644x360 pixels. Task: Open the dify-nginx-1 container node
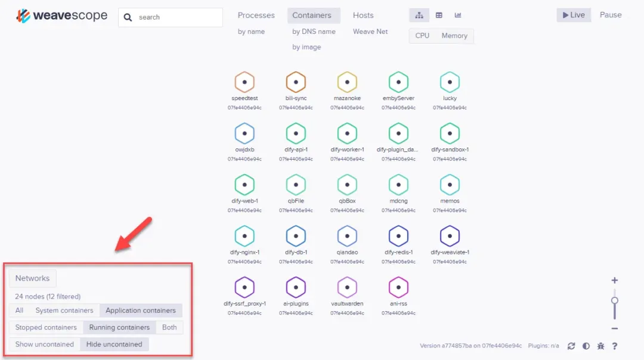(x=244, y=236)
